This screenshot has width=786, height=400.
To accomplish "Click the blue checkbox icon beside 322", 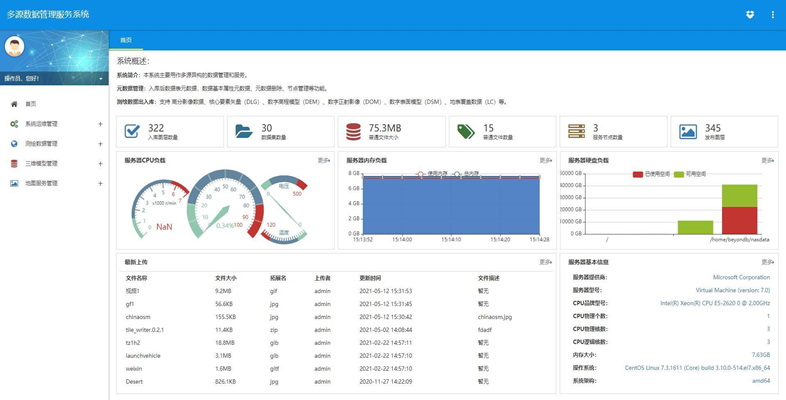I will click(132, 132).
